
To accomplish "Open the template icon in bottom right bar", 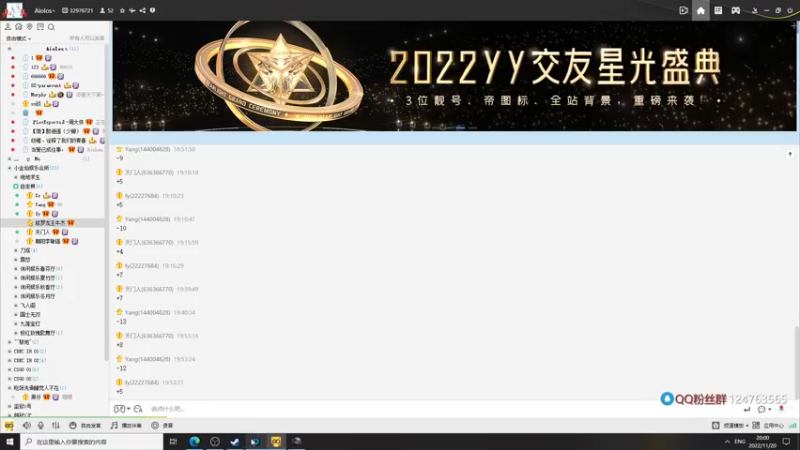I will coord(716,425).
